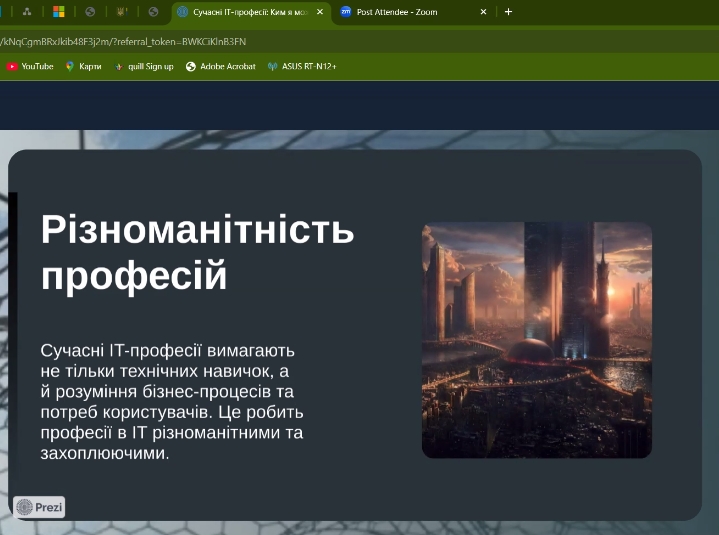Screen dimensions: 719x535
Task: Switch to the Post Attendee - Zoom tab
Action: tap(405, 12)
